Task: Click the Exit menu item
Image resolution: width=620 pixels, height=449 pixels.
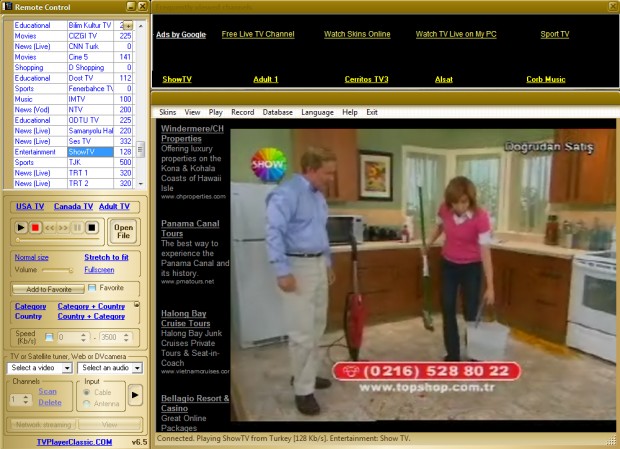Action: [372, 112]
